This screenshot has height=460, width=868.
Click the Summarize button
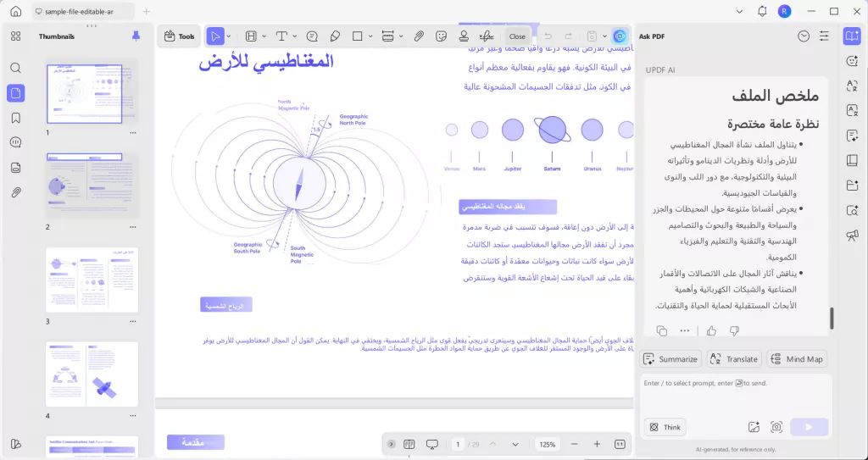670,358
